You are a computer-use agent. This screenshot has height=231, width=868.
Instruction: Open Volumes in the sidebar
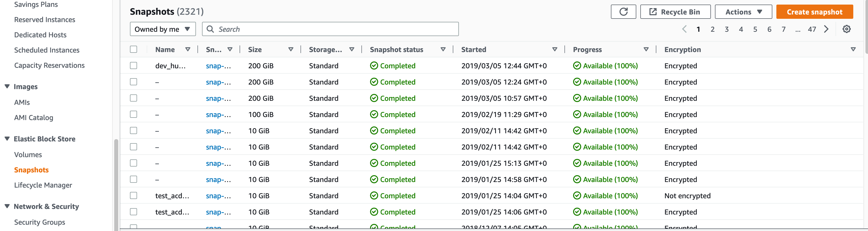coord(28,155)
